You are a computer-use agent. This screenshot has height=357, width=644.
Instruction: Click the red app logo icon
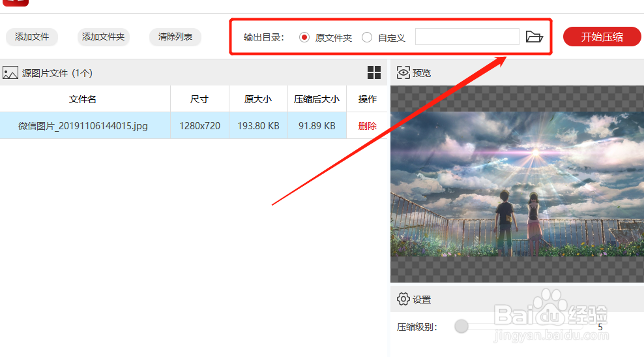16,3
